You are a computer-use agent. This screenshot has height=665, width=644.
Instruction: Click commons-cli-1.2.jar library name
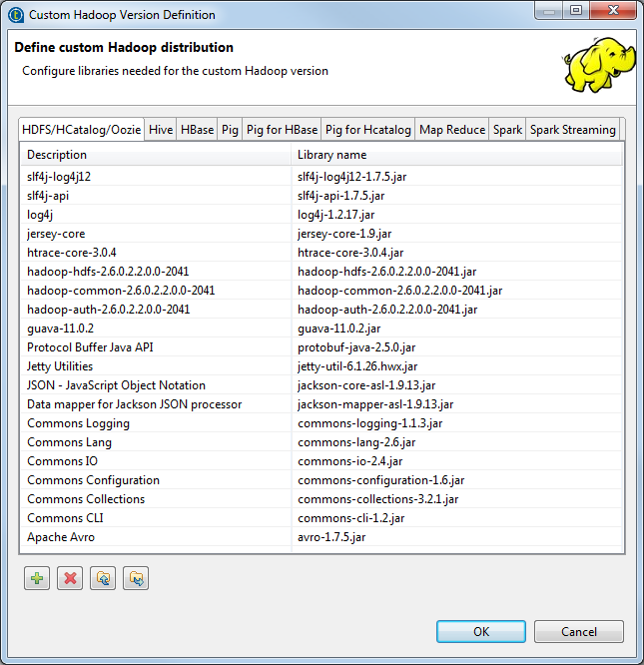[x=351, y=518]
